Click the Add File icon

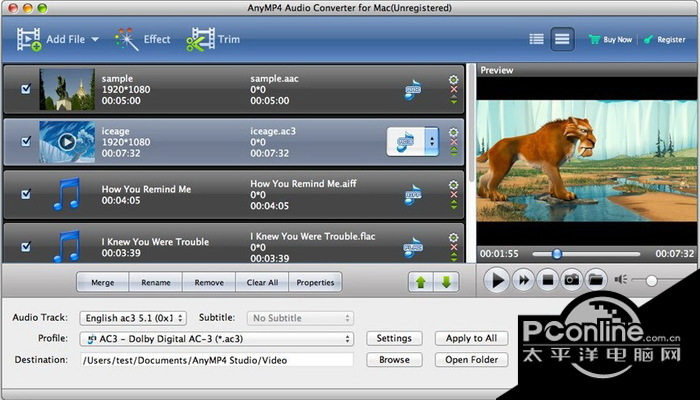(x=30, y=40)
